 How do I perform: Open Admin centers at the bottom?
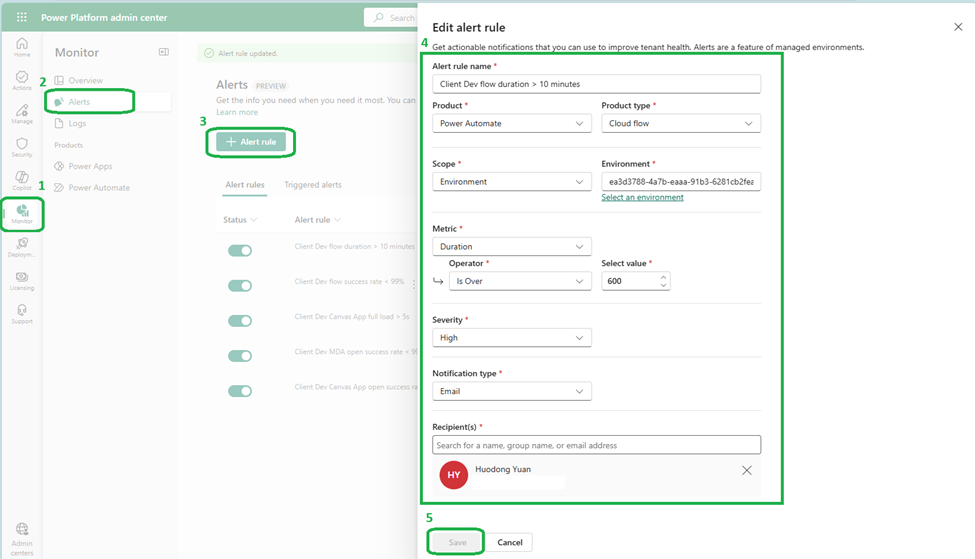[22, 539]
